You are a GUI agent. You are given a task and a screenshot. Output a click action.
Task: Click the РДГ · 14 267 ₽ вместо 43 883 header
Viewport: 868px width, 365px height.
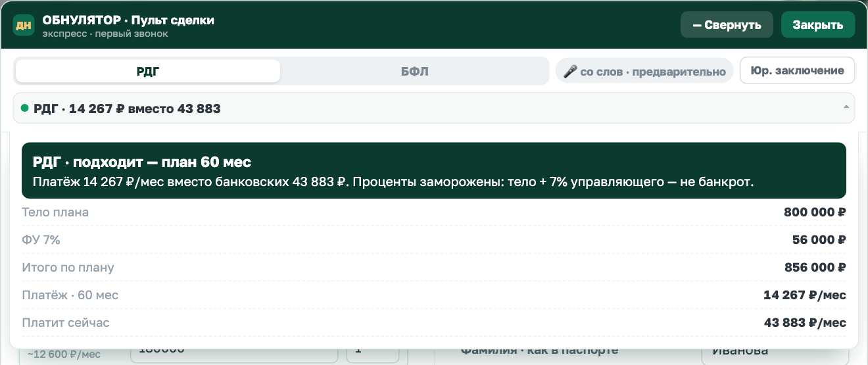(434, 108)
